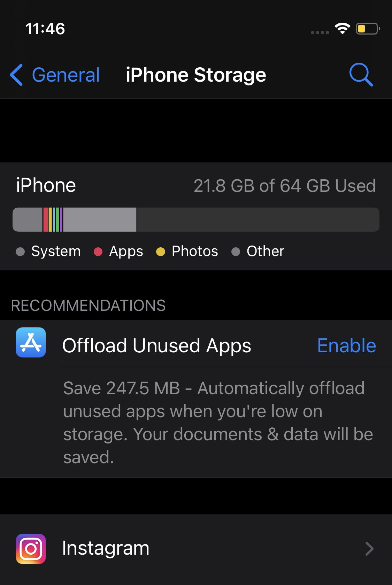Tap the 11:46 clock in the status bar
This screenshot has width=392, height=585.
tap(45, 29)
